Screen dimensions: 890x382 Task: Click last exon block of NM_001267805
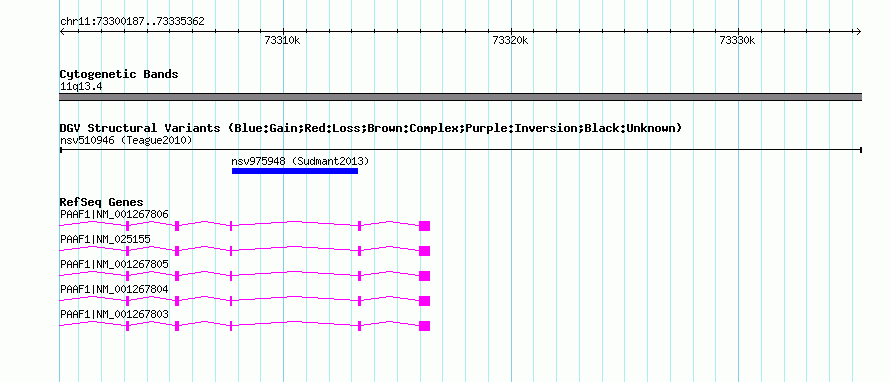(x=425, y=276)
